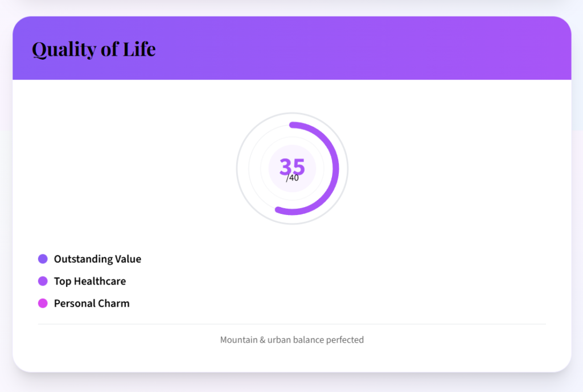583x392 pixels.
Task: Click the top starting tip of the progress arc
Action: pos(293,125)
